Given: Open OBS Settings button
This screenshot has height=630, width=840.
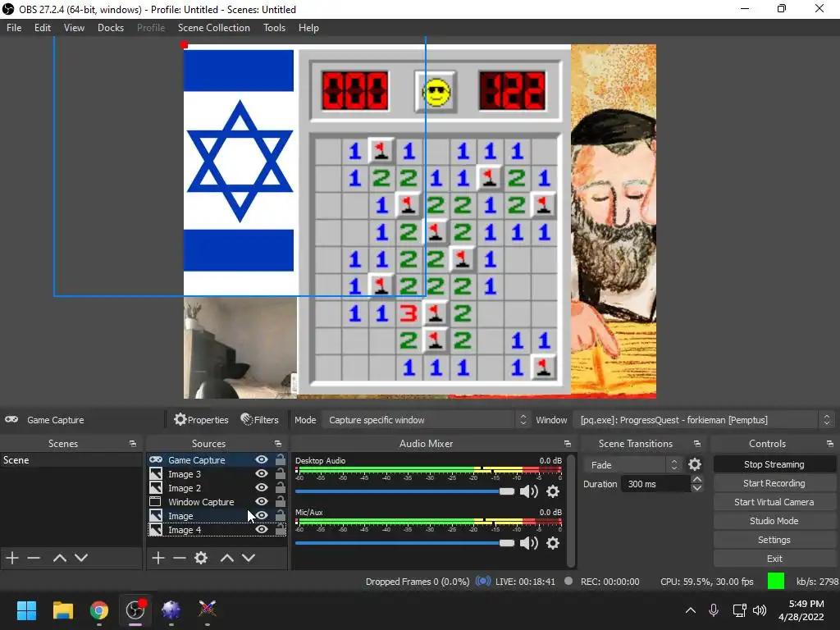Looking at the screenshot, I should pos(774,540).
